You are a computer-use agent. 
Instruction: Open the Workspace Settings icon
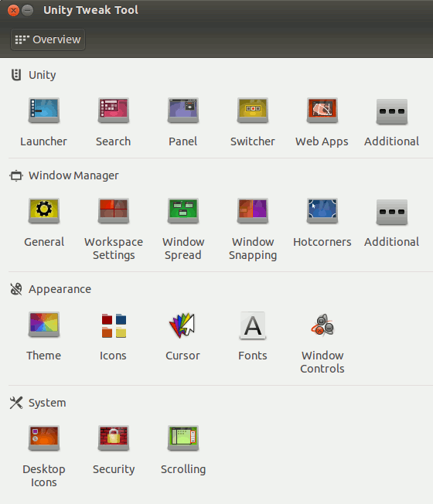coord(114,211)
